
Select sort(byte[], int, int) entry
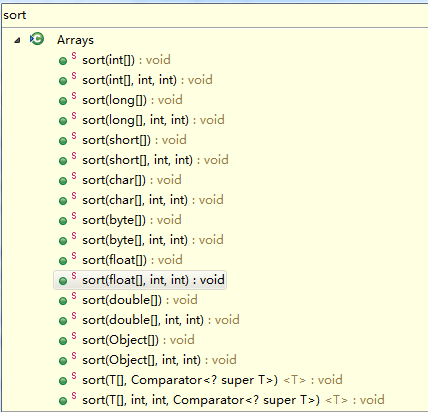pyautogui.click(x=153, y=240)
